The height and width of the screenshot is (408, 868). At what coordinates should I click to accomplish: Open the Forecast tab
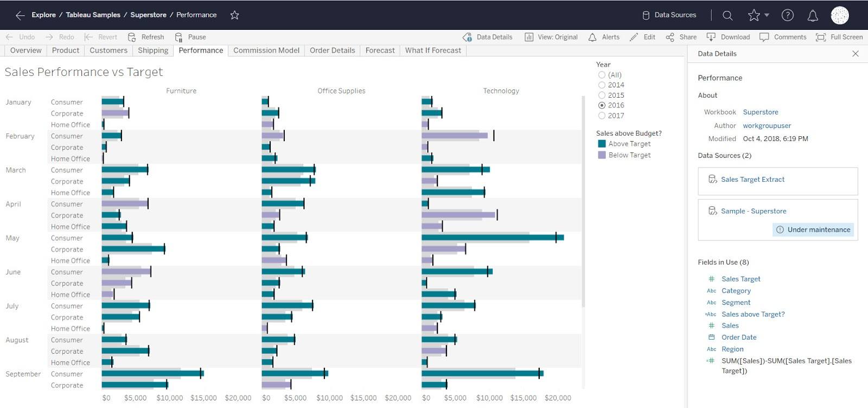point(380,50)
